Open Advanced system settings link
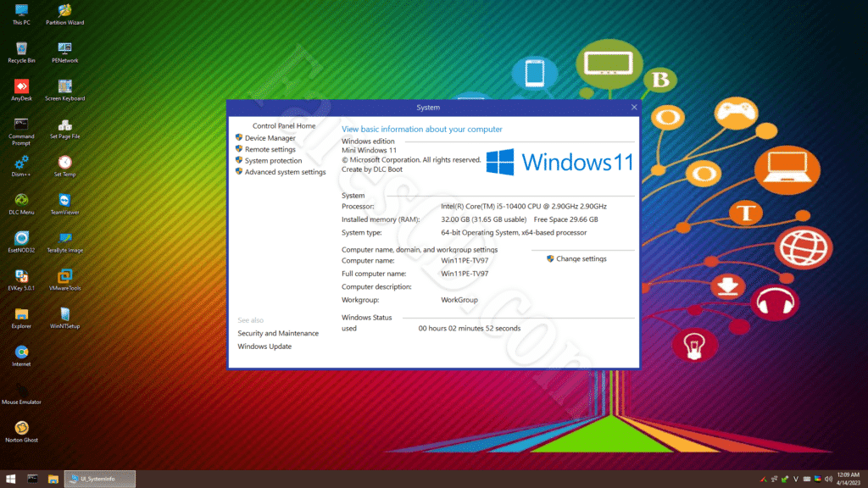Viewport: 868px width, 488px height. click(285, 172)
